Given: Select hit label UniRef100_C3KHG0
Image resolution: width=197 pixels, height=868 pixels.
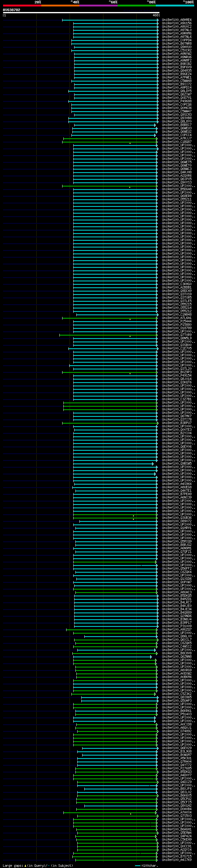Looking at the screenshot, I should pyautogui.click(x=176, y=284).
